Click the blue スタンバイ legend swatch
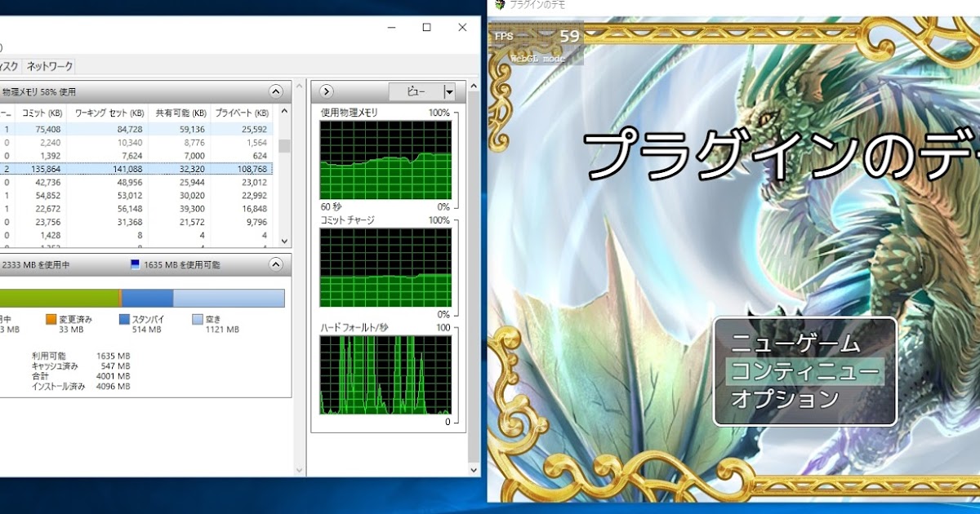Viewport: 980px width, 514px height. tap(125, 320)
